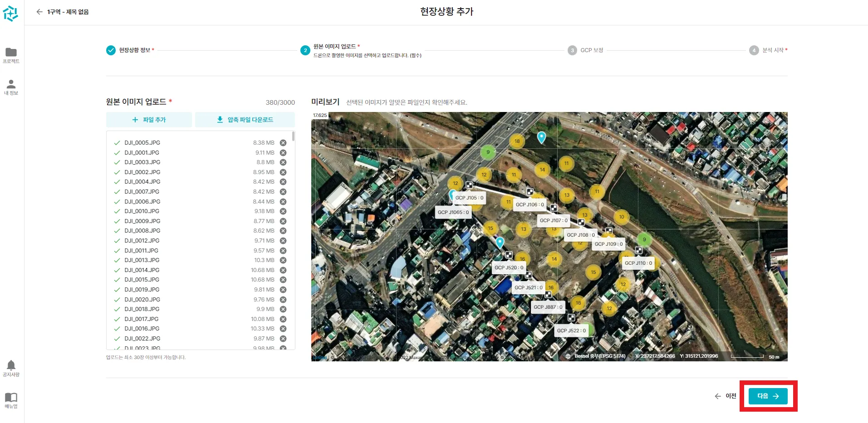The image size is (868, 423).
Task: Click the GCP J107 : 0 label
Action: (554, 220)
